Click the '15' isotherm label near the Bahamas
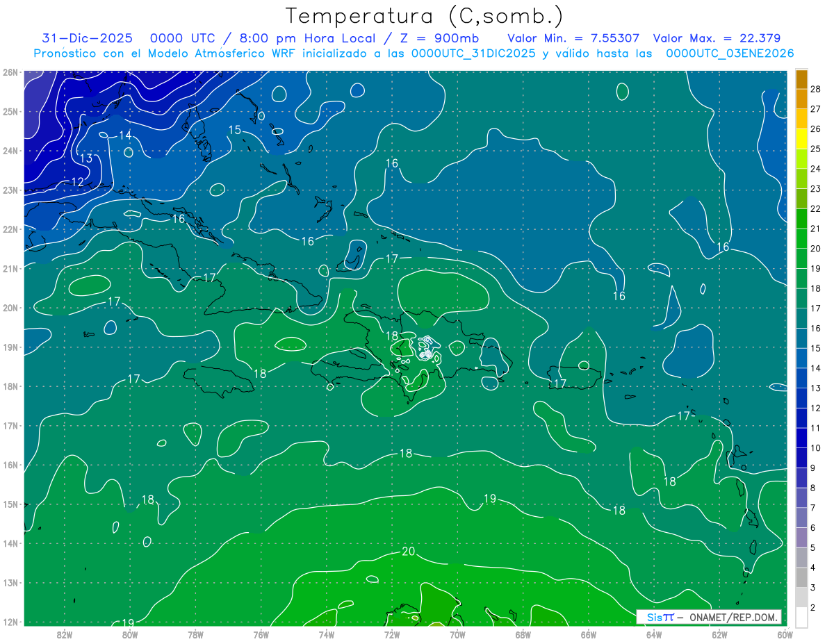The height and width of the screenshot is (644, 834). 235,130
